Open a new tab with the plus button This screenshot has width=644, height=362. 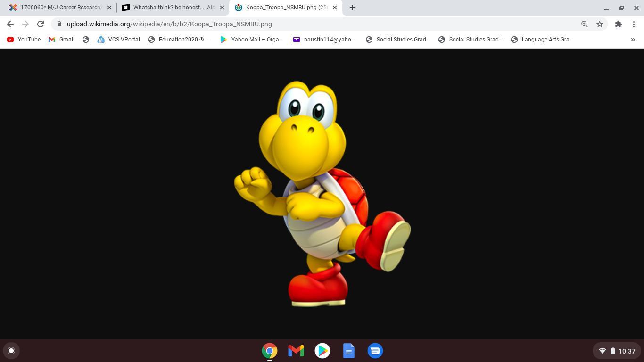click(x=353, y=8)
